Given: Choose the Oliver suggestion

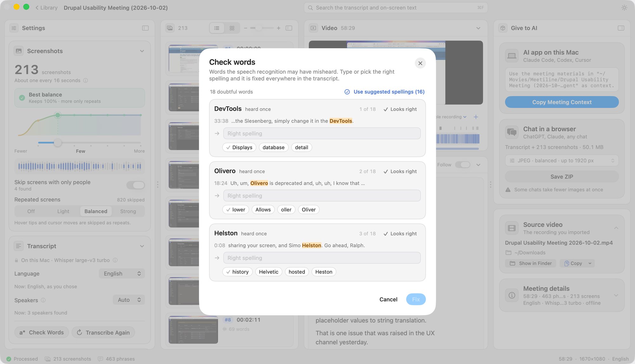Looking at the screenshot, I should click(309, 210).
